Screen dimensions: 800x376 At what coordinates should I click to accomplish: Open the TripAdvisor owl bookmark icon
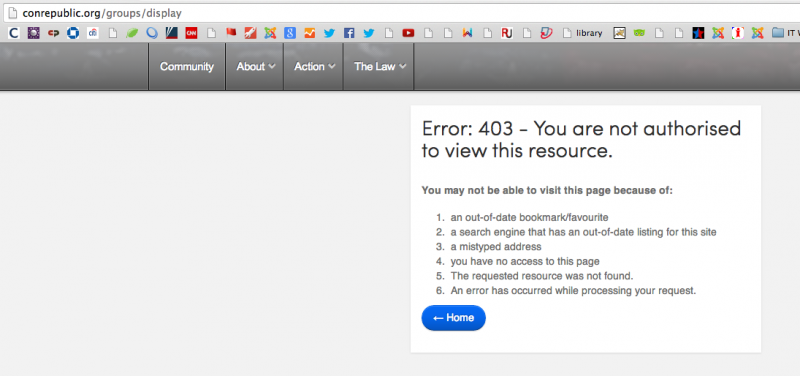(639, 33)
